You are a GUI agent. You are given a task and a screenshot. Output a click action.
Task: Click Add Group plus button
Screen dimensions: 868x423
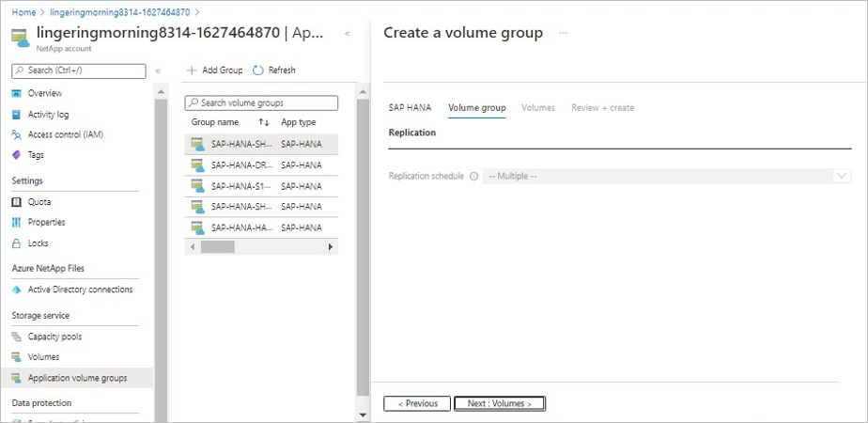click(192, 70)
